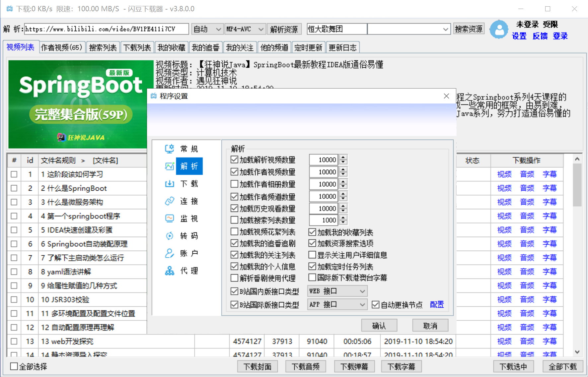
Task: Click the 代理 proxy settings icon
Action: (170, 271)
